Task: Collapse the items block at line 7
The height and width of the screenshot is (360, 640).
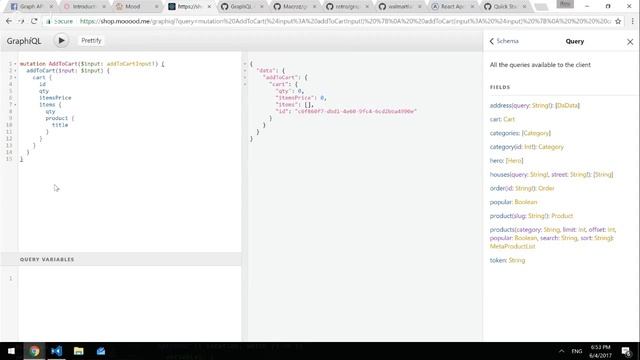Action: 16,105
